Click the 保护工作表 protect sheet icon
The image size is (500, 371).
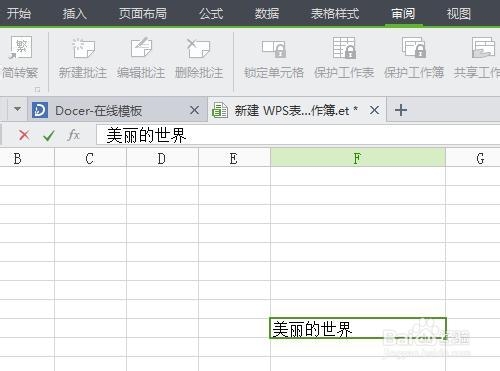[344, 48]
